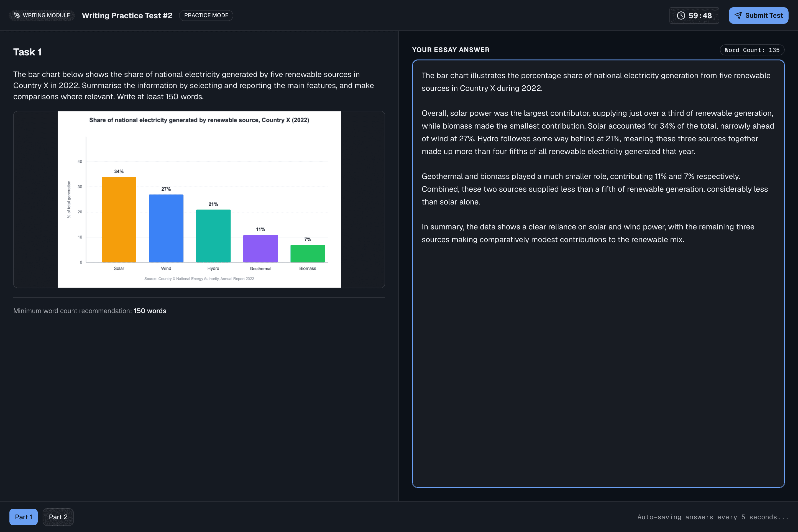Switch to Part 2 tab

(58, 517)
